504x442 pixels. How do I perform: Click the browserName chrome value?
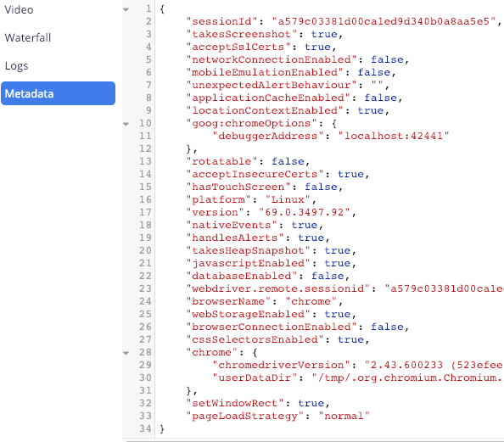coord(311,301)
